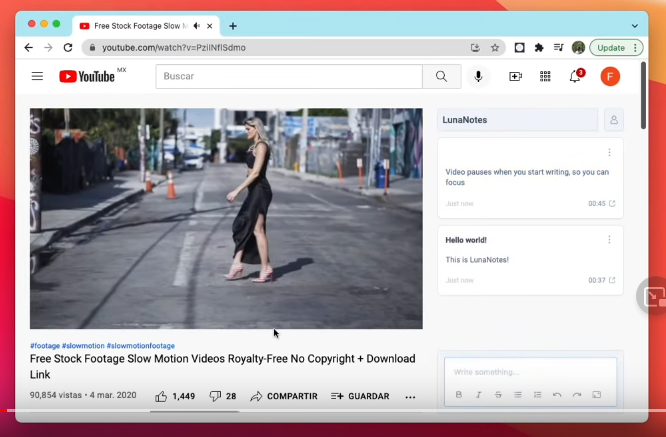Open the #slowmotion hashtag link
The width and height of the screenshot is (666, 437).
tap(83, 346)
